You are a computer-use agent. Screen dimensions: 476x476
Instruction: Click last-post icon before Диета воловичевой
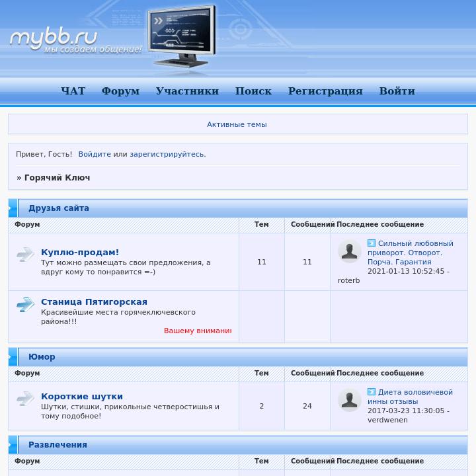[372, 391]
